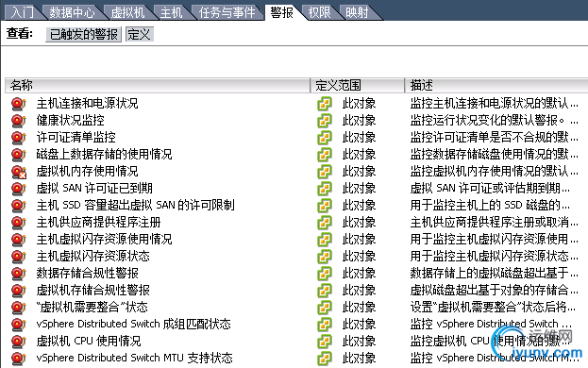Image resolution: width=588 pixels, height=368 pixels.
Task: Select alarm name 虚拟机 CPU 使用情况
Action: tap(89, 341)
